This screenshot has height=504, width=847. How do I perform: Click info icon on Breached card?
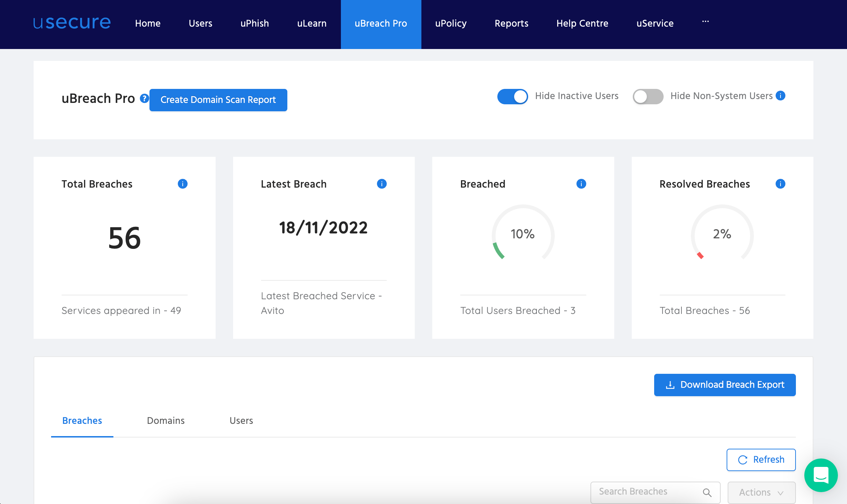coord(581,184)
